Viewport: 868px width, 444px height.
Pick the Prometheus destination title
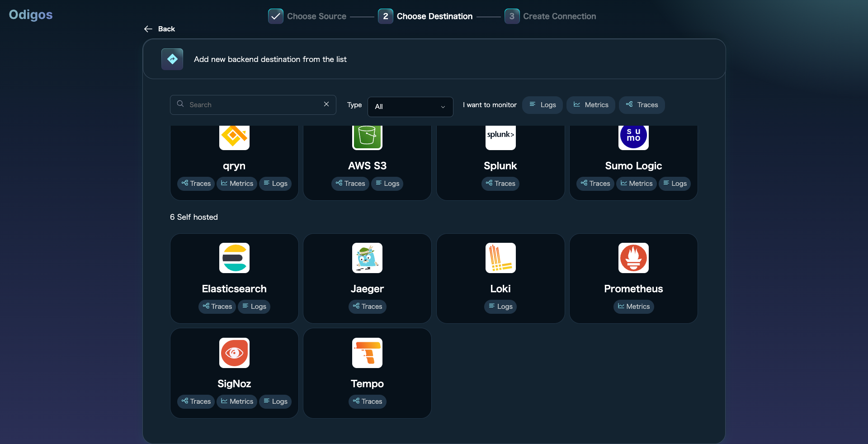[x=633, y=289]
